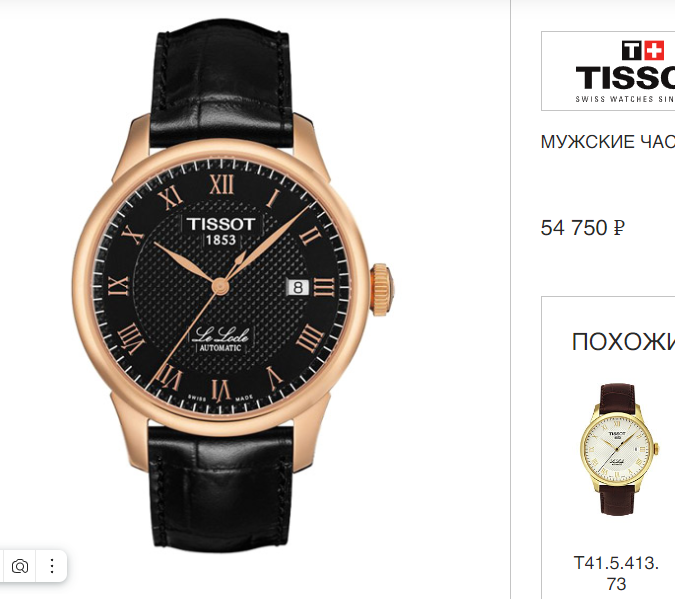Click the Roman numeral VI near Swiss Made

point(221,390)
